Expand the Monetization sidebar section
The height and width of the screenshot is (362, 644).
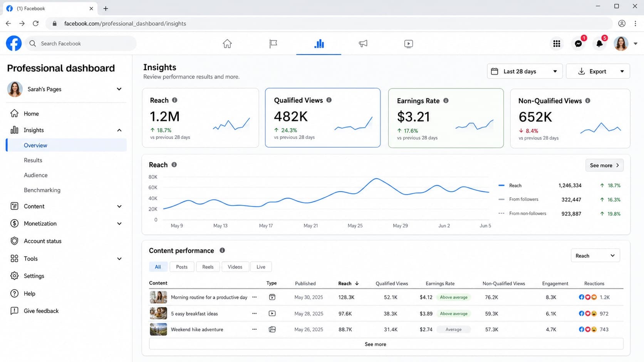click(119, 224)
